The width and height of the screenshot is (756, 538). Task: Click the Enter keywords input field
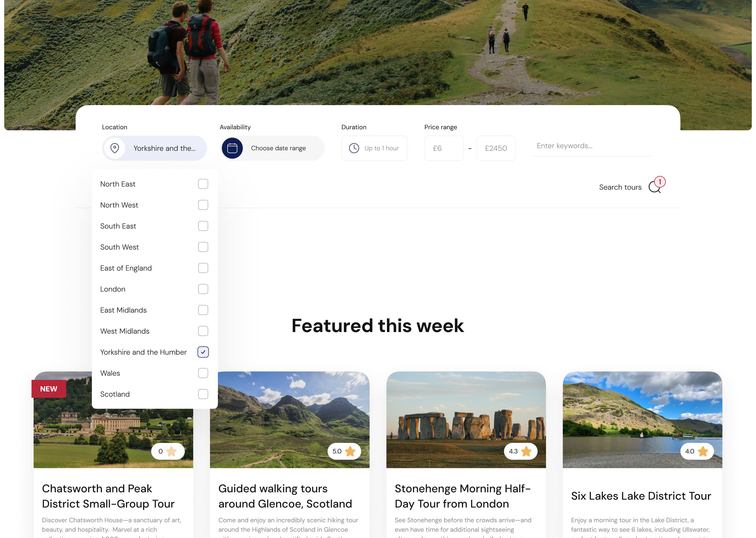(x=592, y=146)
